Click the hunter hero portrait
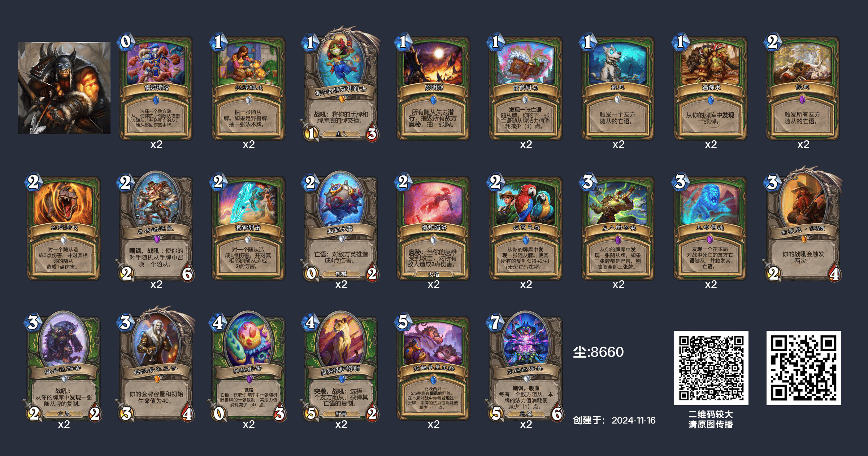Screen dimensions: 868x456 pos(64,88)
